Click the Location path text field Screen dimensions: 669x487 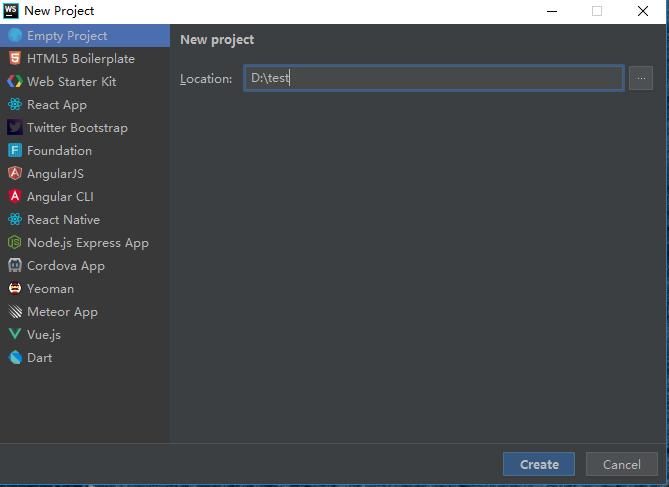coord(434,78)
